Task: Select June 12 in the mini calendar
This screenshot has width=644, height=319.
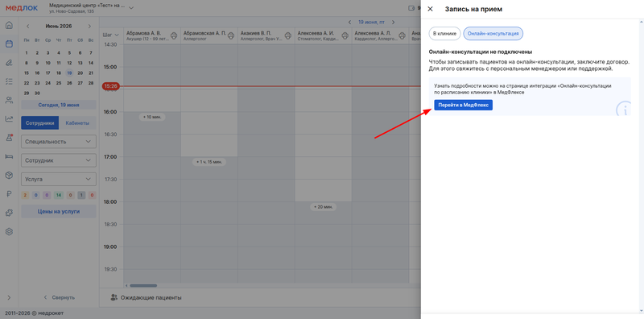Action: (x=69, y=63)
